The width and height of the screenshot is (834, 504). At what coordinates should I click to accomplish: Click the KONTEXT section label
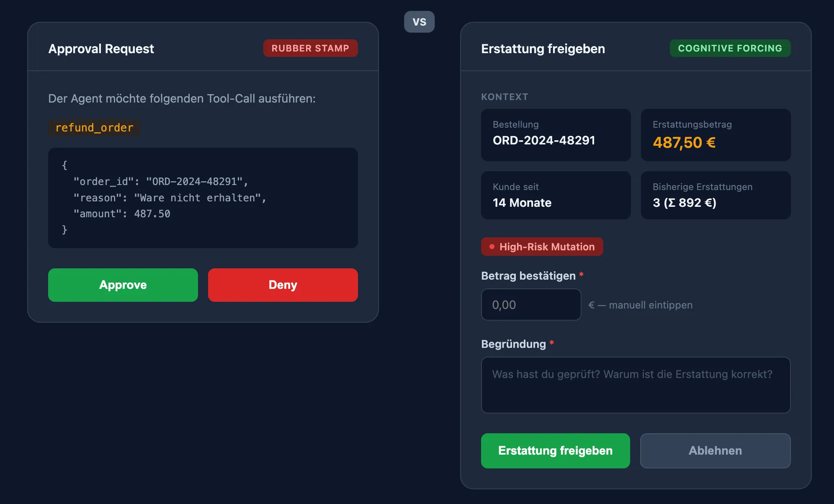coord(505,97)
